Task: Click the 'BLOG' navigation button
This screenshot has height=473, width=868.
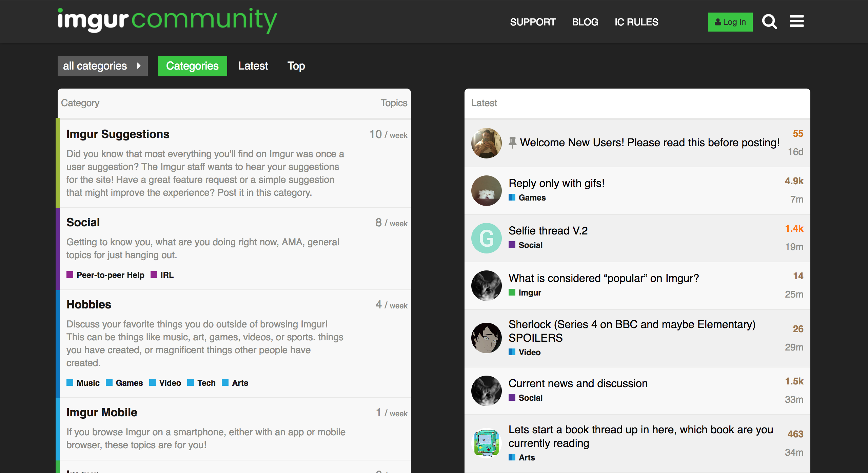Action: click(x=585, y=22)
